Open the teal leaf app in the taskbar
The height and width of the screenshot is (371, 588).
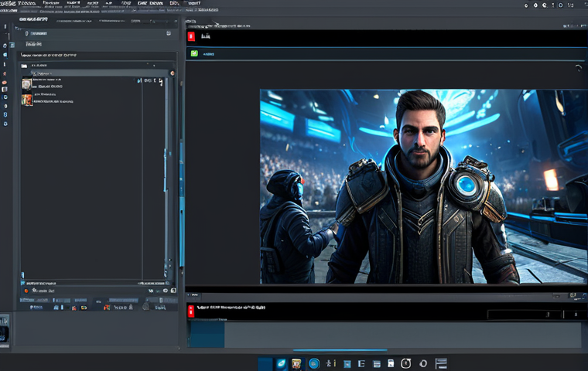point(281,363)
